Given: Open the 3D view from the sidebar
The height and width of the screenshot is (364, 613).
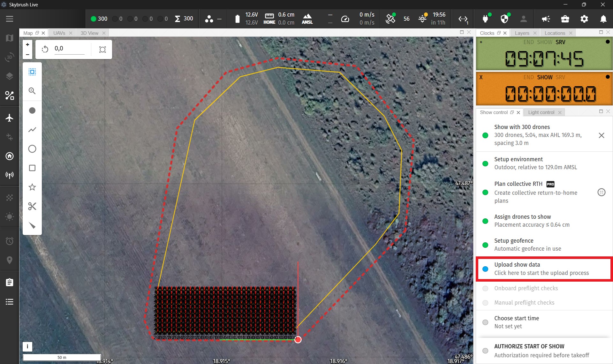Looking at the screenshot, I should pos(10,57).
